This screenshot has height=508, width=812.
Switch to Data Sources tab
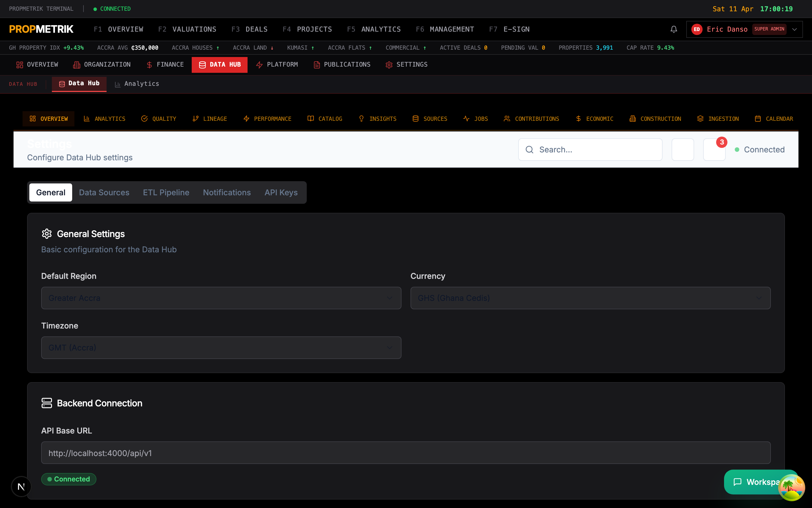[104, 192]
